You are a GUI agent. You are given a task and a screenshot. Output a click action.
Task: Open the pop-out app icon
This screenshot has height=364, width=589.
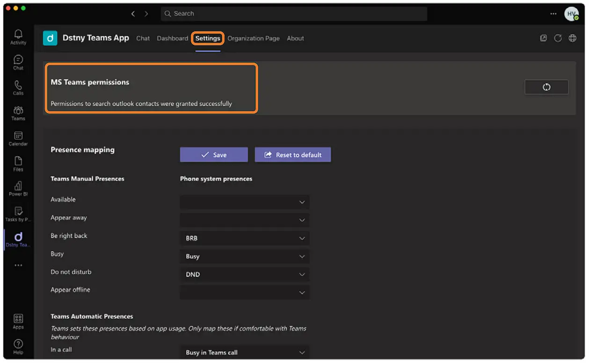(543, 38)
